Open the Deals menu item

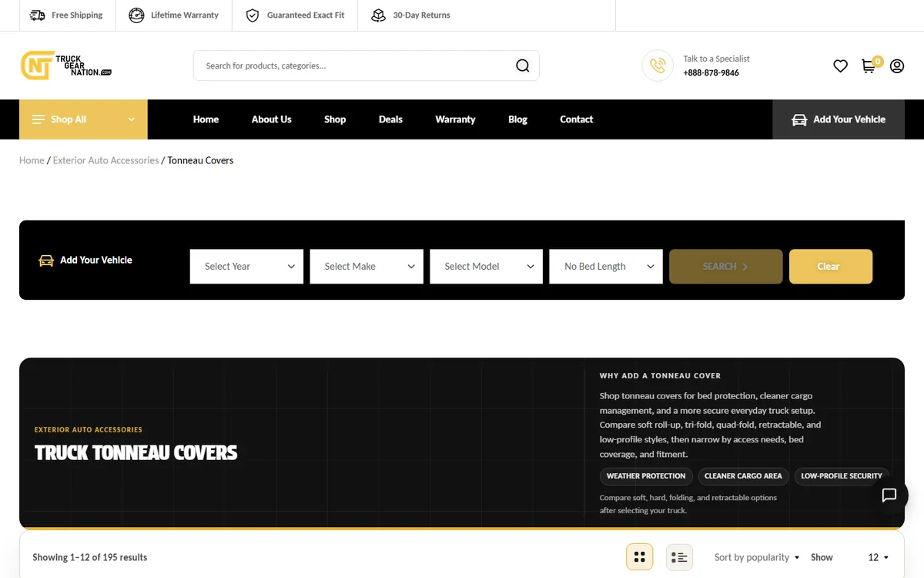(390, 119)
